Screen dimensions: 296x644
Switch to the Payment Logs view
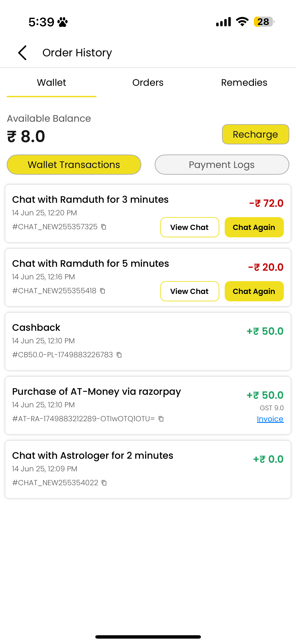coord(222,165)
